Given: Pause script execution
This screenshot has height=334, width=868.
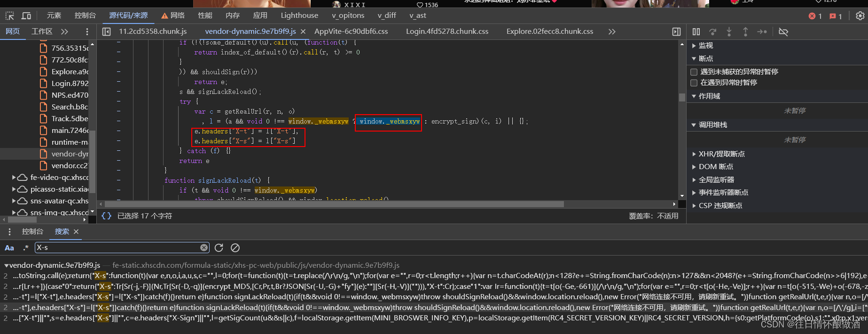Looking at the screenshot, I should (x=696, y=31).
